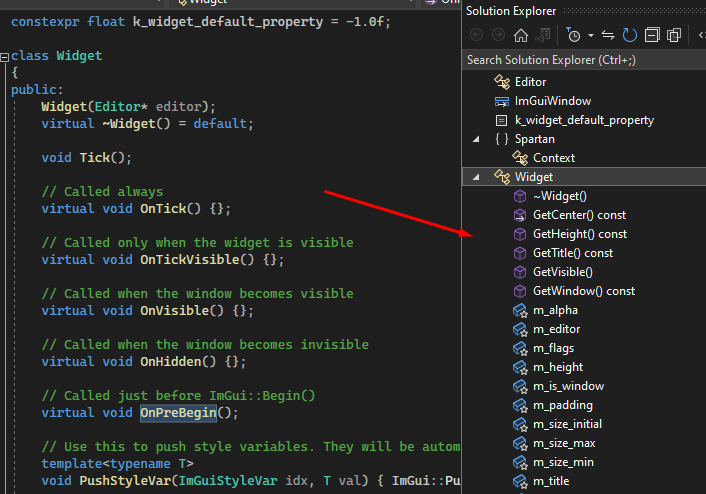Select the m_height field

pos(558,367)
